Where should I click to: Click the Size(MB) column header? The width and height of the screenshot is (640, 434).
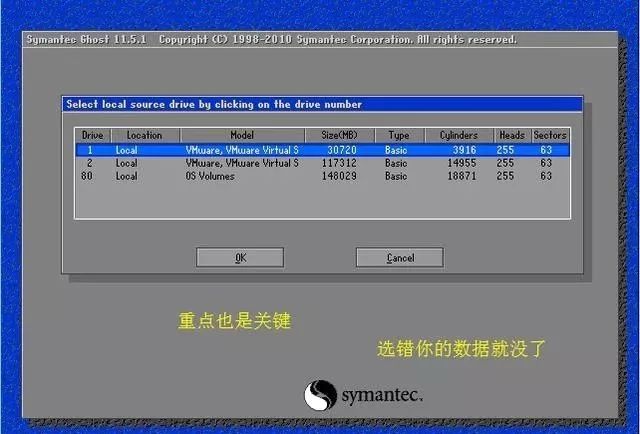pos(340,135)
